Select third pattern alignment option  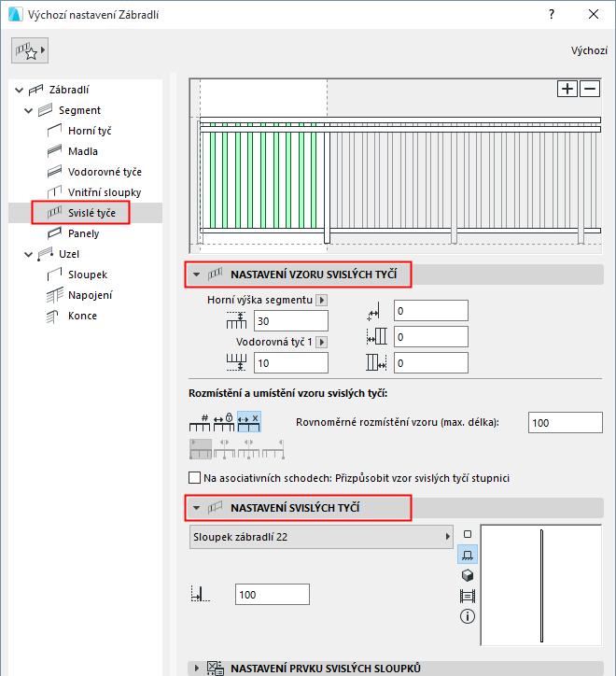tap(248, 449)
